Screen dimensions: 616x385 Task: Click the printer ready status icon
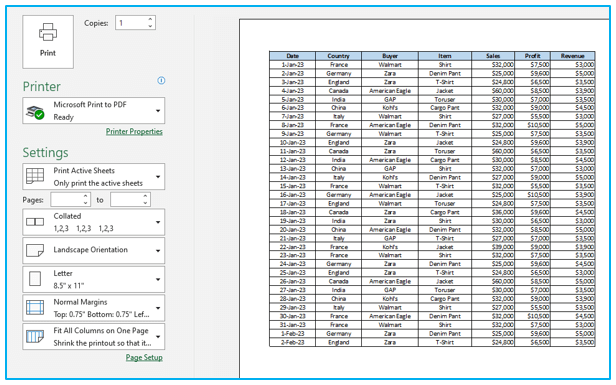point(35,112)
